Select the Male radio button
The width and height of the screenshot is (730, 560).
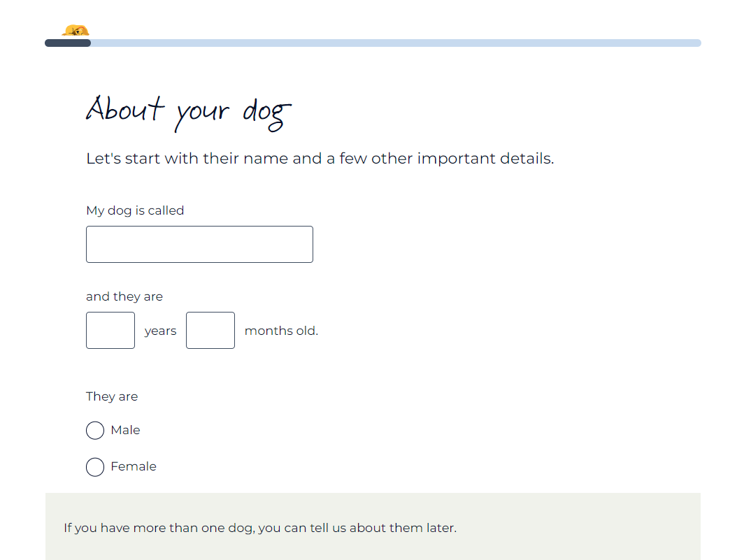tap(95, 431)
